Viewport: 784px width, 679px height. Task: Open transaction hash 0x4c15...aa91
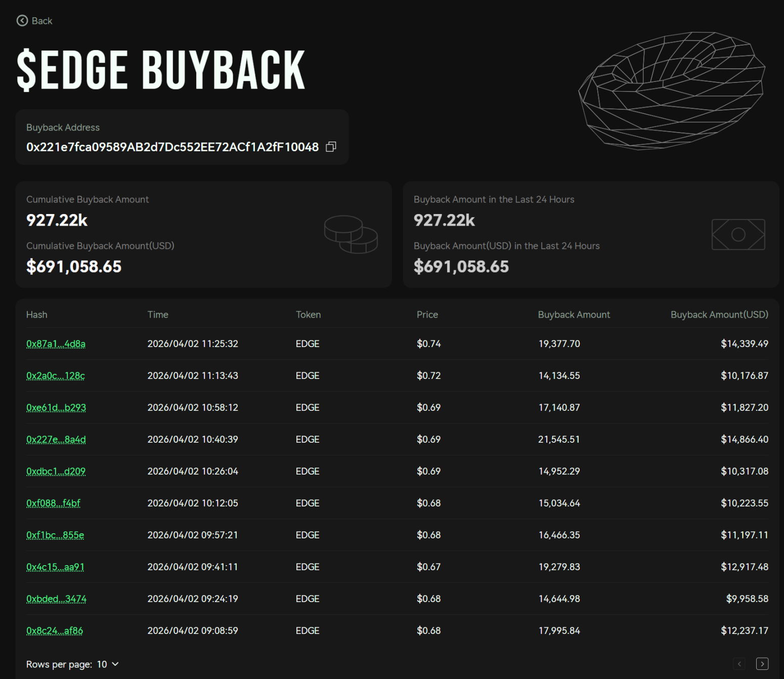pyautogui.click(x=55, y=567)
